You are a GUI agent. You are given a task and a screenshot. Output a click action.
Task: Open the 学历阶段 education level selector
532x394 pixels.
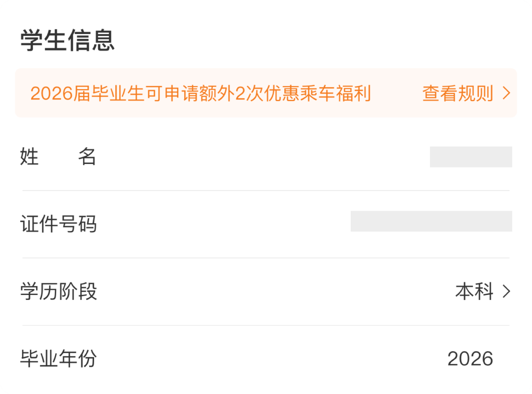(266, 291)
